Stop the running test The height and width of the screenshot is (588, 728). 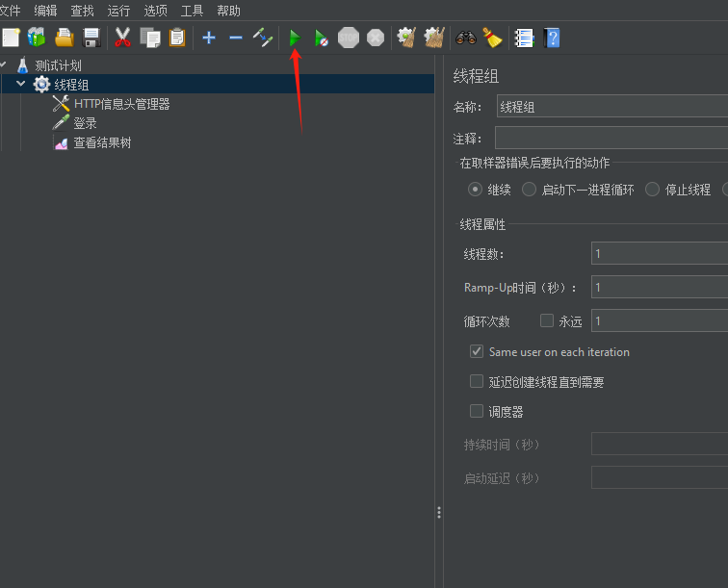point(349,38)
